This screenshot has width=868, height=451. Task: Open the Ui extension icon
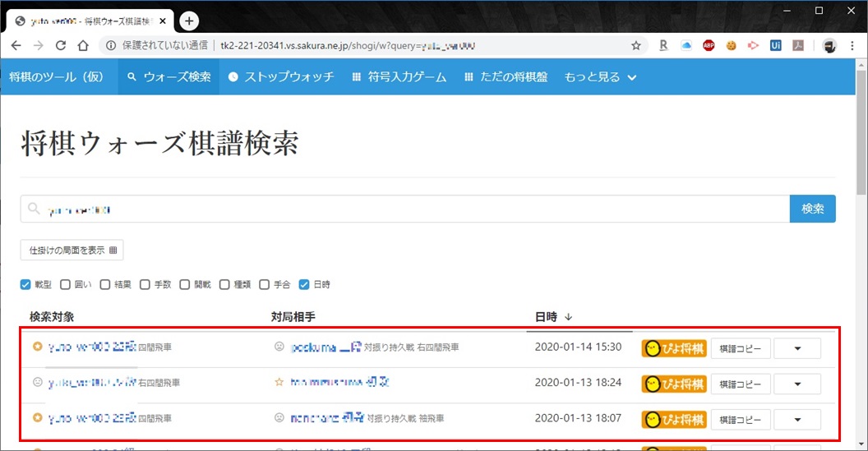[x=776, y=46]
